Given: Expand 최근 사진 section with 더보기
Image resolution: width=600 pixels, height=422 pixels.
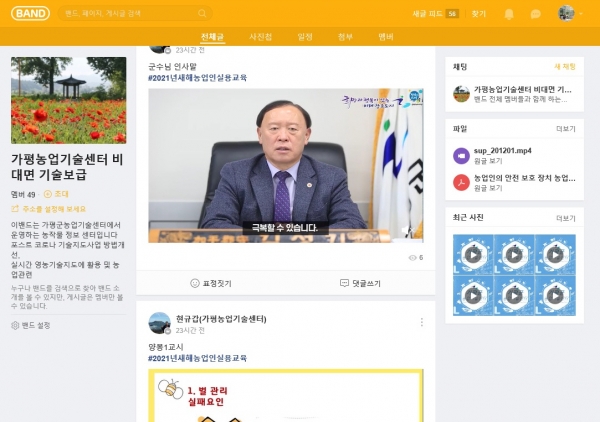Looking at the screenshot, I should pyautogui.click(x=565, y=217).
